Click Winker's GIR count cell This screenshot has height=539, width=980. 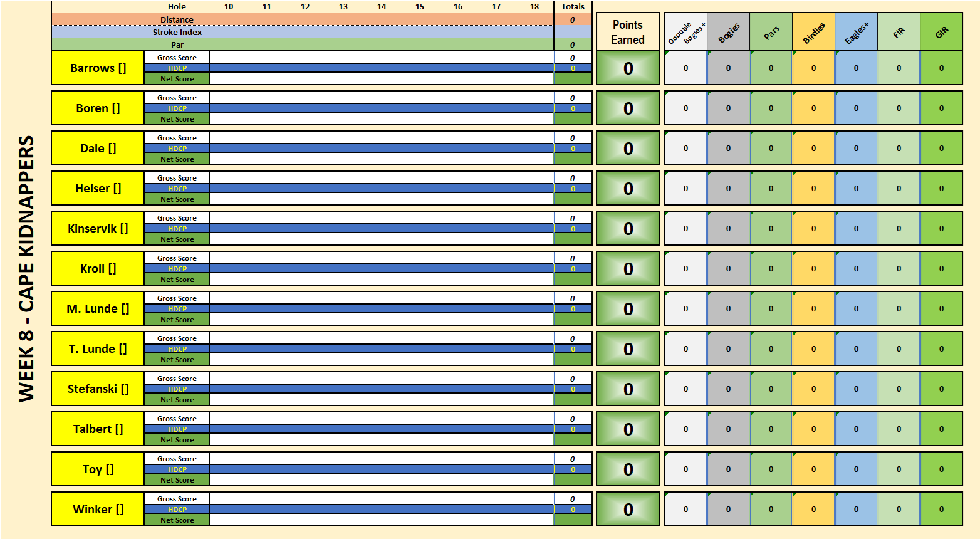(x=941, y=510)
